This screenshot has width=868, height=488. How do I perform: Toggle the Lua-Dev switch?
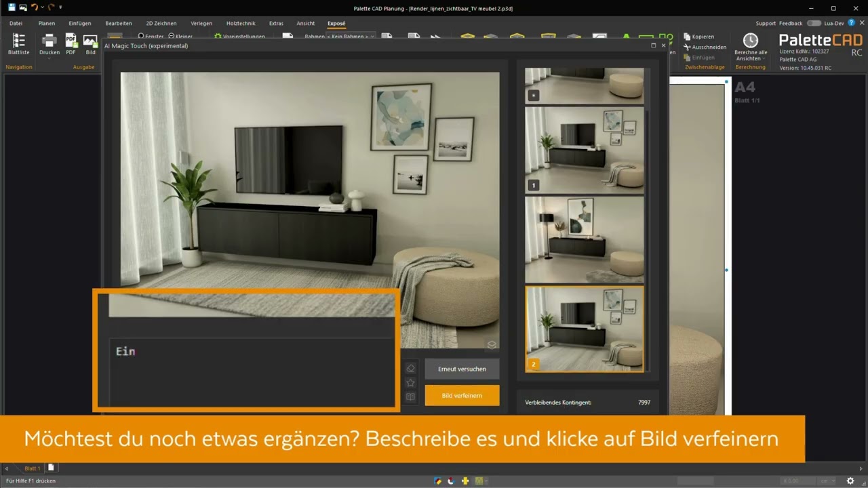(x=814, y=23)
